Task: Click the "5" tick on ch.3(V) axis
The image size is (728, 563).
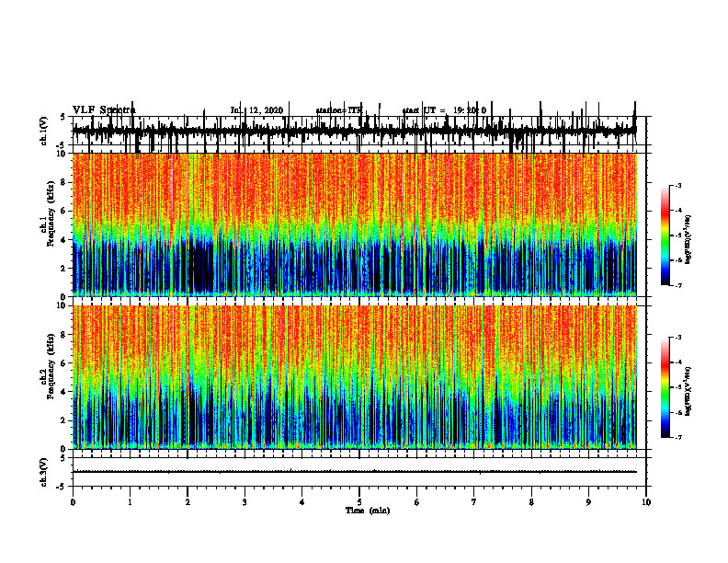Action: point(63,458)
